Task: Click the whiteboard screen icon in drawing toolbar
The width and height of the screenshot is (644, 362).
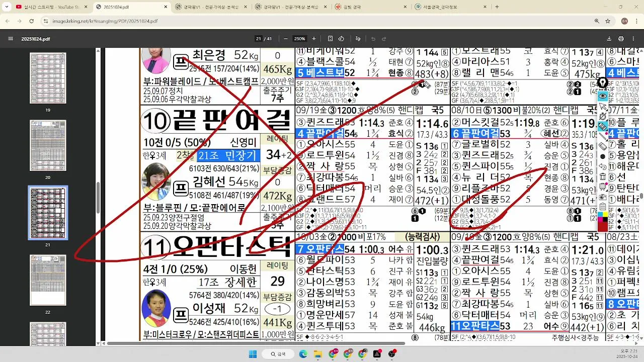Action: pos(602,187)
